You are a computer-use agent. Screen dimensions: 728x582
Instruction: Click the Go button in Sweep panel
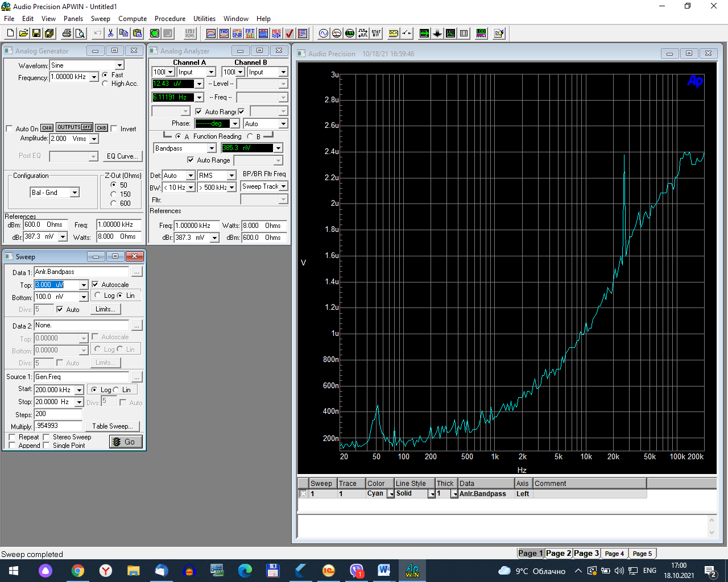click(x=125, y=442)
